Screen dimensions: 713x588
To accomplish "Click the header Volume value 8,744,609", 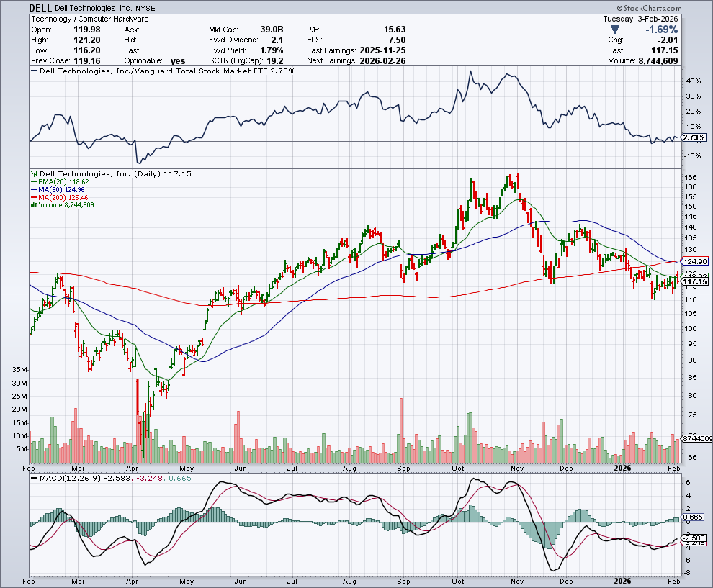I will tap(658, 61).
